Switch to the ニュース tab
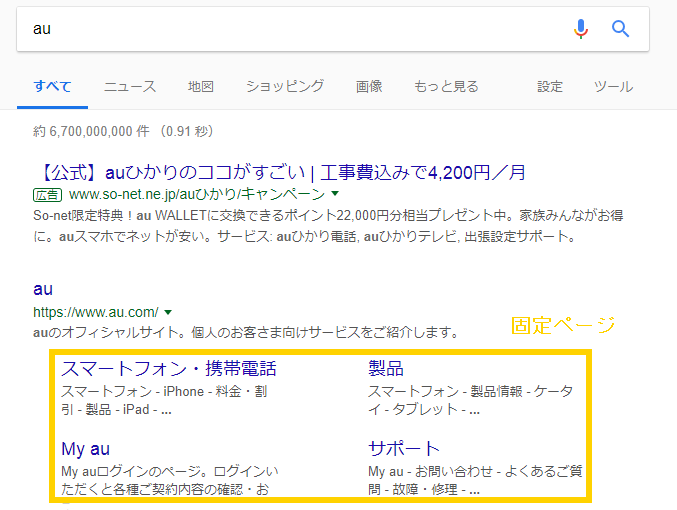Screen dimensions: 677x510 (130, 86)
